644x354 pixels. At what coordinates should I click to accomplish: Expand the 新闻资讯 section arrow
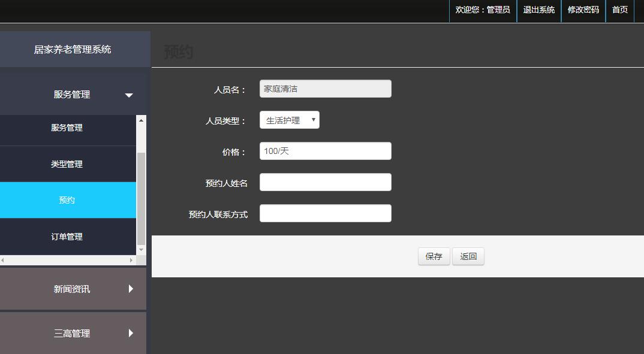point(131,289)
